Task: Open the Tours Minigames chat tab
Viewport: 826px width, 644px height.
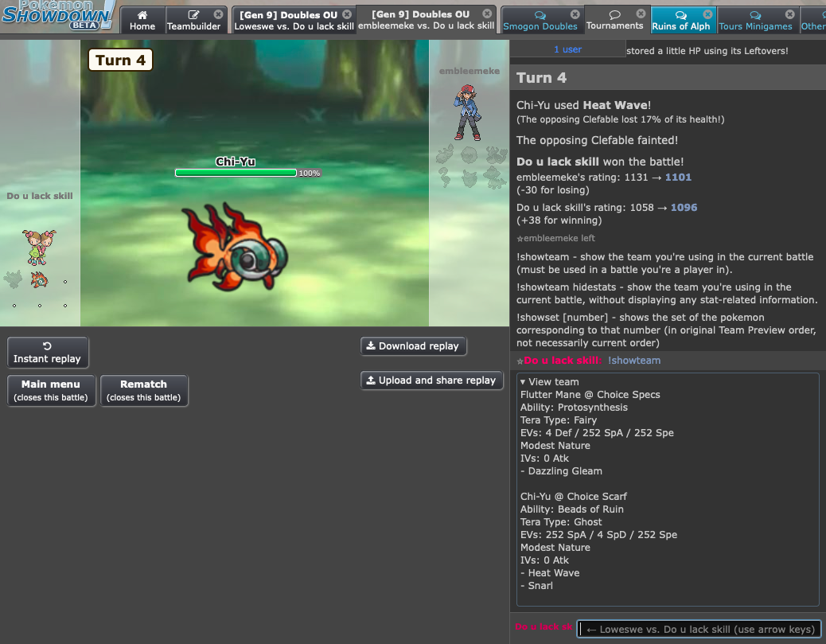Action: (755, 21)
